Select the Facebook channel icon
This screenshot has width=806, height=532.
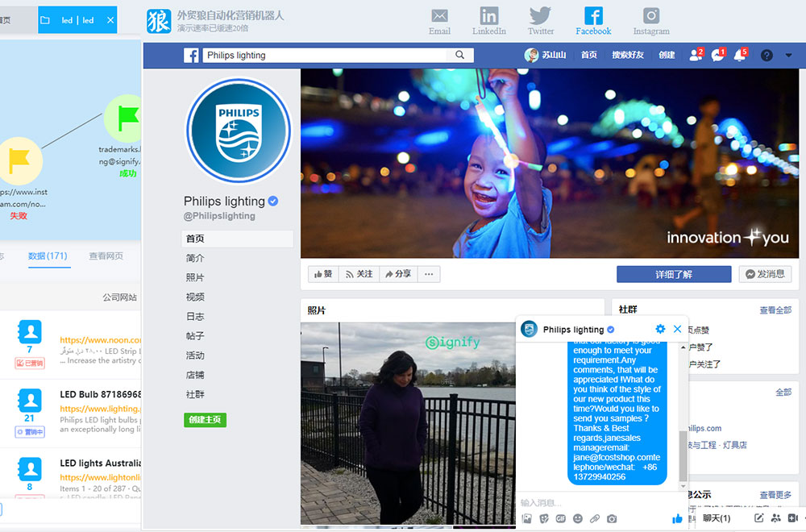pyautogui.click(x=593, y=21)
